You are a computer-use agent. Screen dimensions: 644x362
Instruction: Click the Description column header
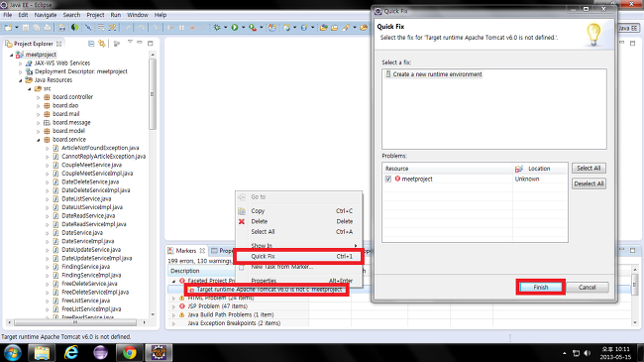[x=201, y=271]
